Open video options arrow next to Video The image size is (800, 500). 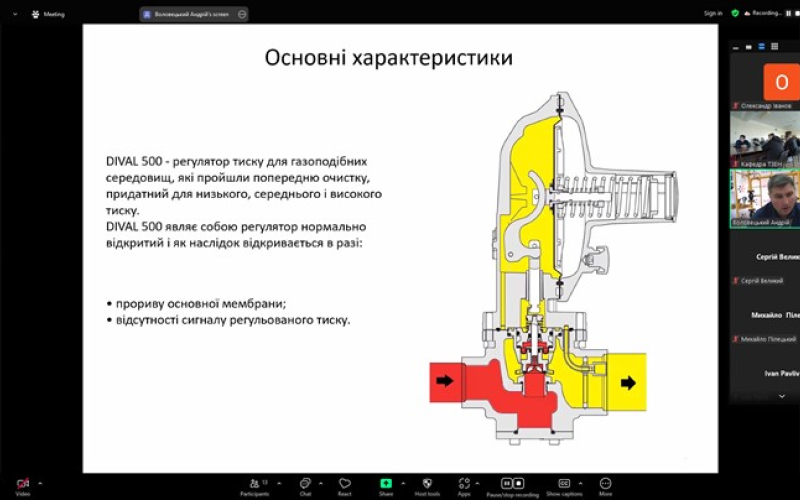point(40,483)
